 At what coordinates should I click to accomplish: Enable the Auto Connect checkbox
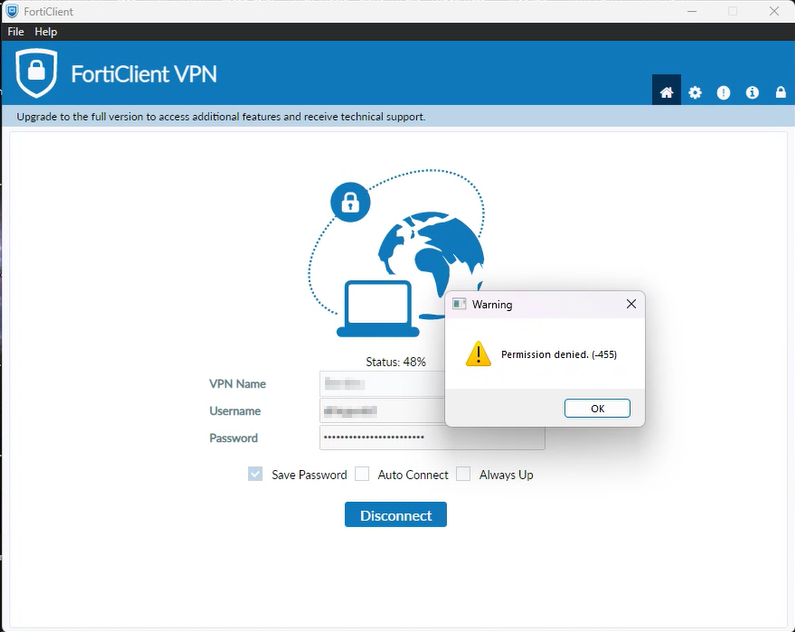362,474
